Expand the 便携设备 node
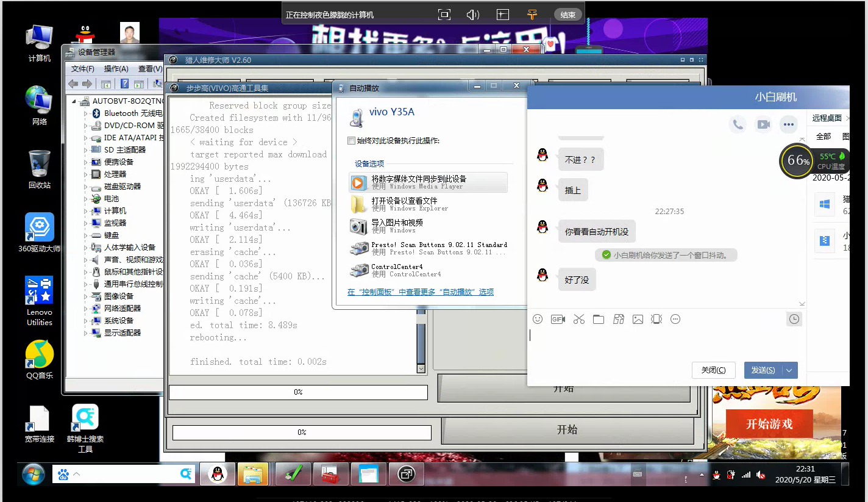 (86, 162)
